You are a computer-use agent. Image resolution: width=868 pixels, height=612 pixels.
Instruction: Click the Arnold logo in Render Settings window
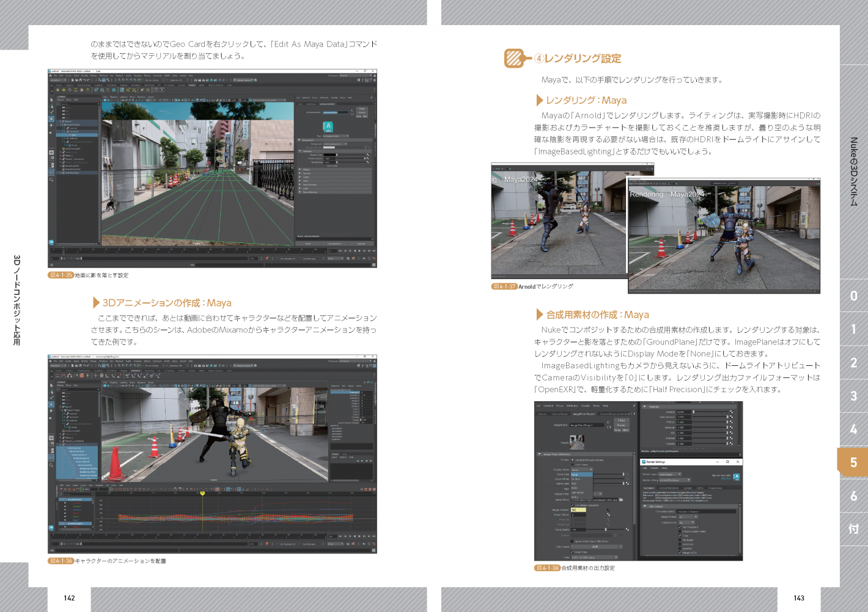pos(736,476)
